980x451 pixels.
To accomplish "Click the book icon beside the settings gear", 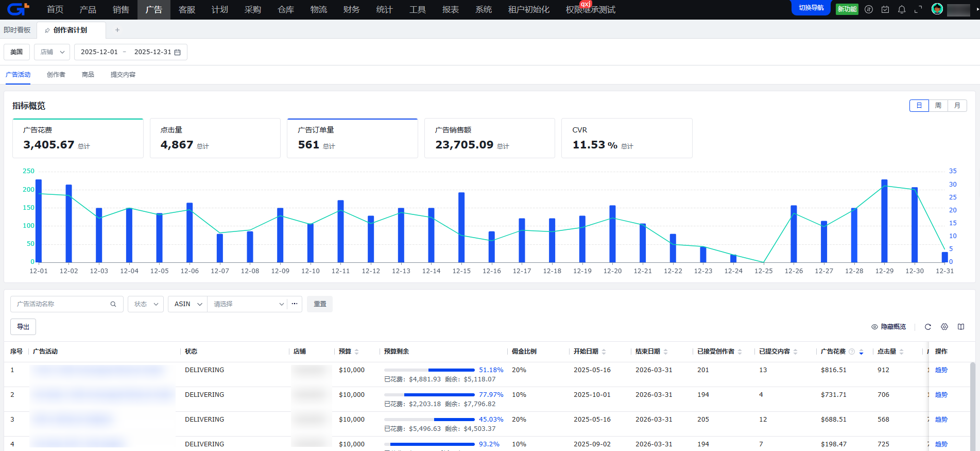I will pyautogui.click(x=961, y=327).
